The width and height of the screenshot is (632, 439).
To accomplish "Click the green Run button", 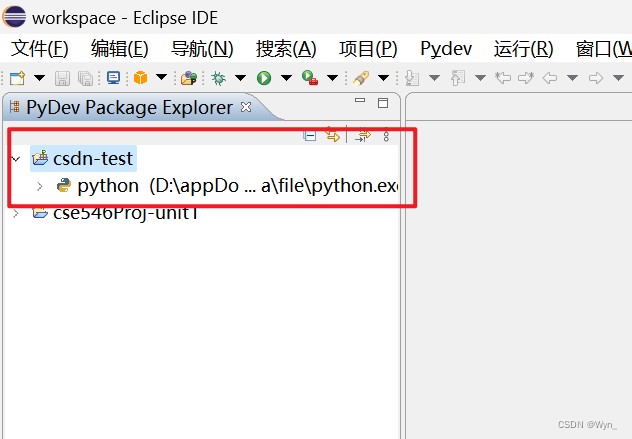I will [x=264, y=78].
